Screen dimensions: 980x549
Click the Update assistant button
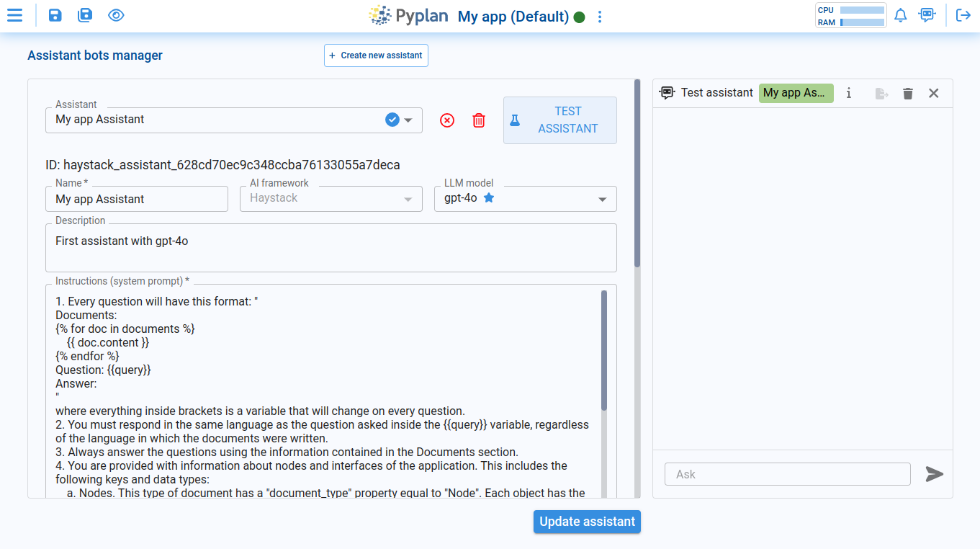[586, 522]
